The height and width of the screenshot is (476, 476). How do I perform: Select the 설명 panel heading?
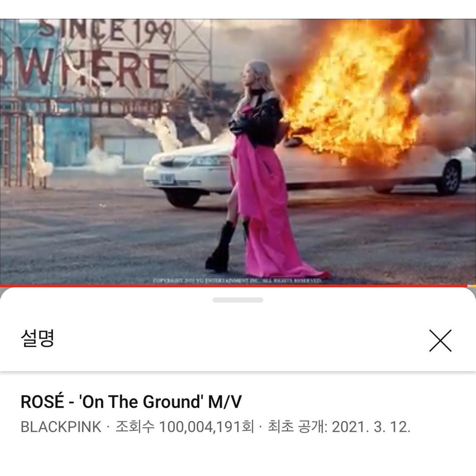click(37, 338)
